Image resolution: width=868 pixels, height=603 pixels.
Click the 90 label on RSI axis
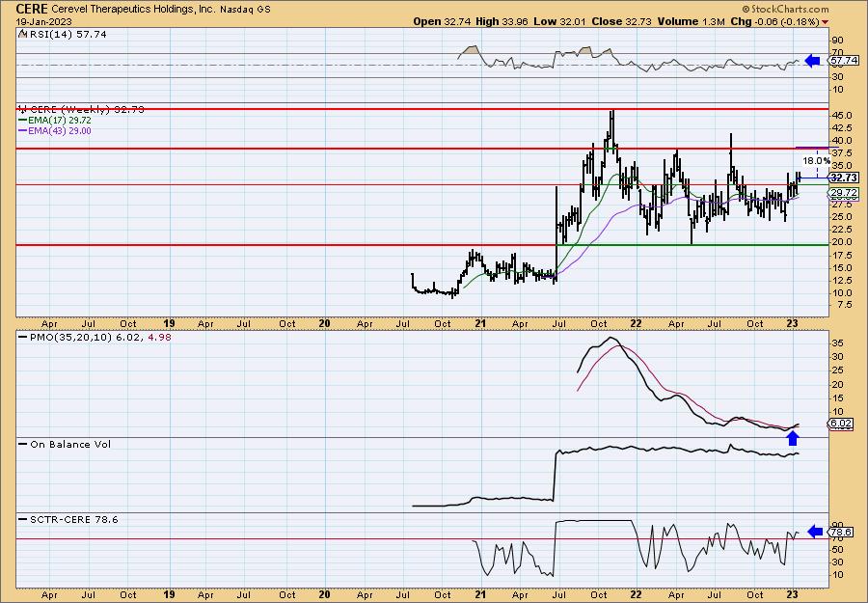pyautogui.click(x=837, y=41)
